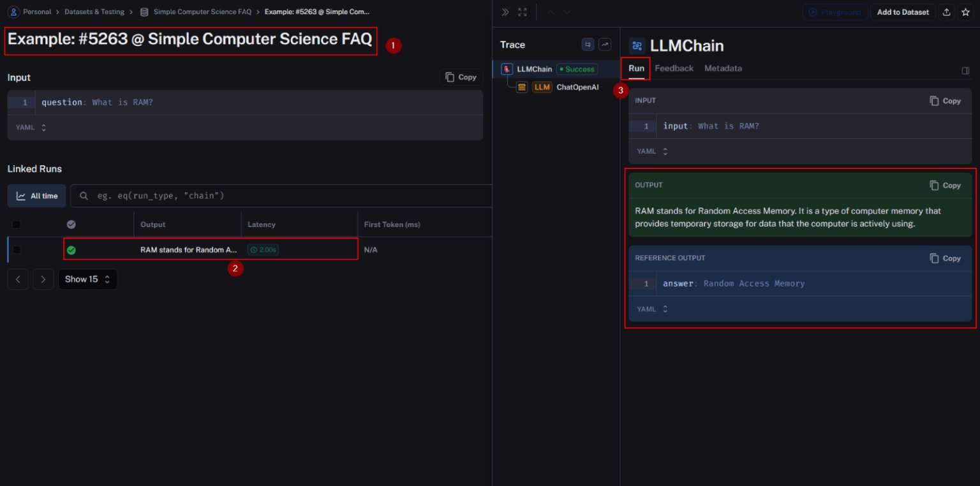Open the Show 15 page size dropdown
The image size is (980, 486).
(87, 279)
